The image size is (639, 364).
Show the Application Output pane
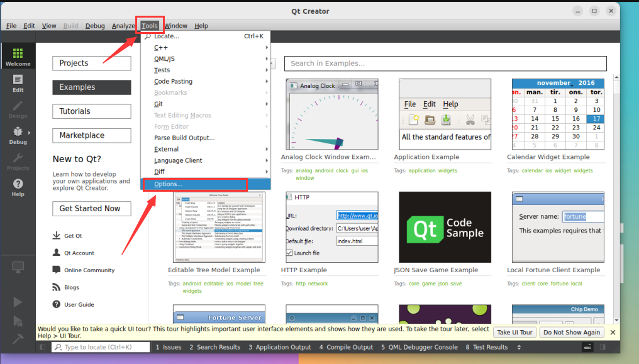(x=279, y=347)
